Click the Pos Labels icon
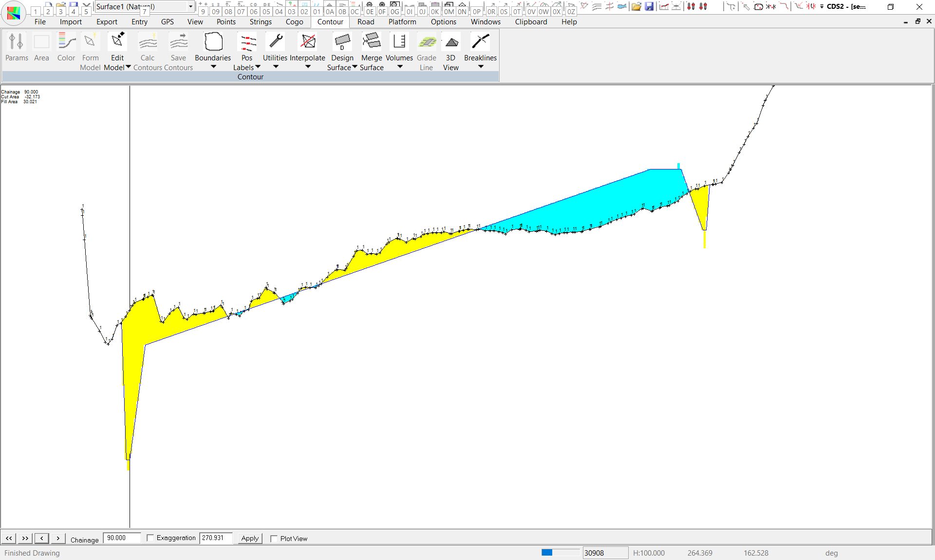 click(247, 42)
